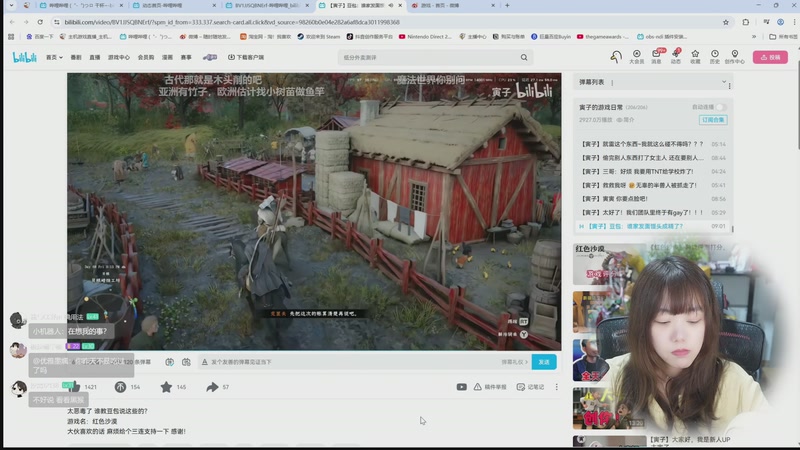Click the search magnifier icon

coord(524,57)
